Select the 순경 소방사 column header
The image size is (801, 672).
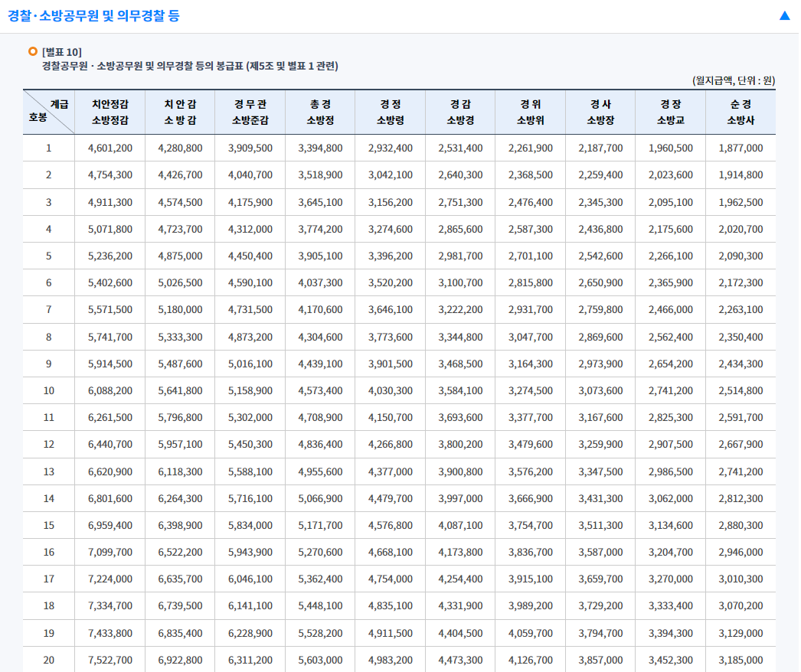741,112
